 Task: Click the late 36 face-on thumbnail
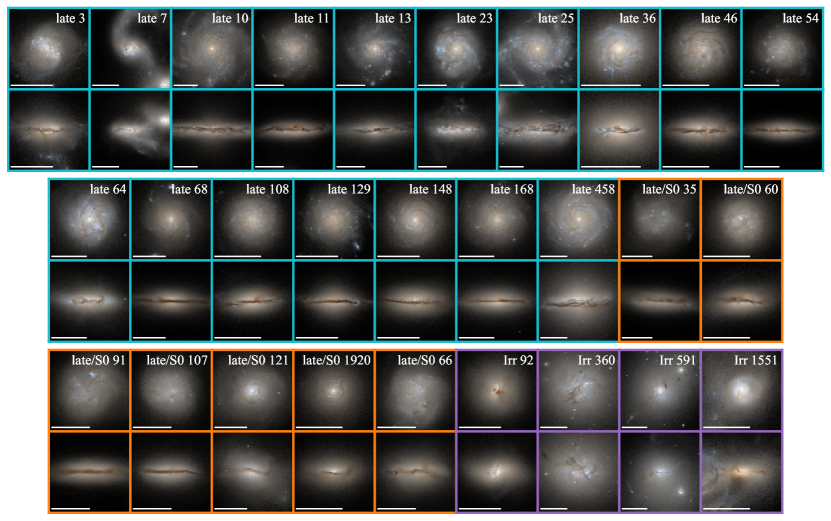coord(620,48)
